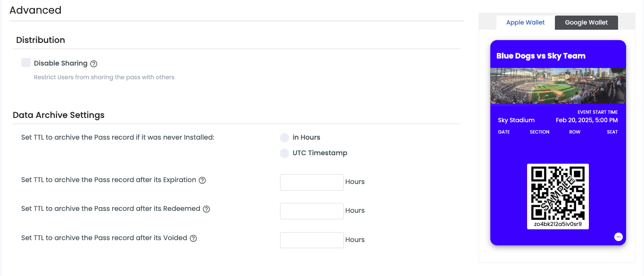644x276 pixels.
Task: Click the Distribution section heading
Action: (x=41, y=40)
